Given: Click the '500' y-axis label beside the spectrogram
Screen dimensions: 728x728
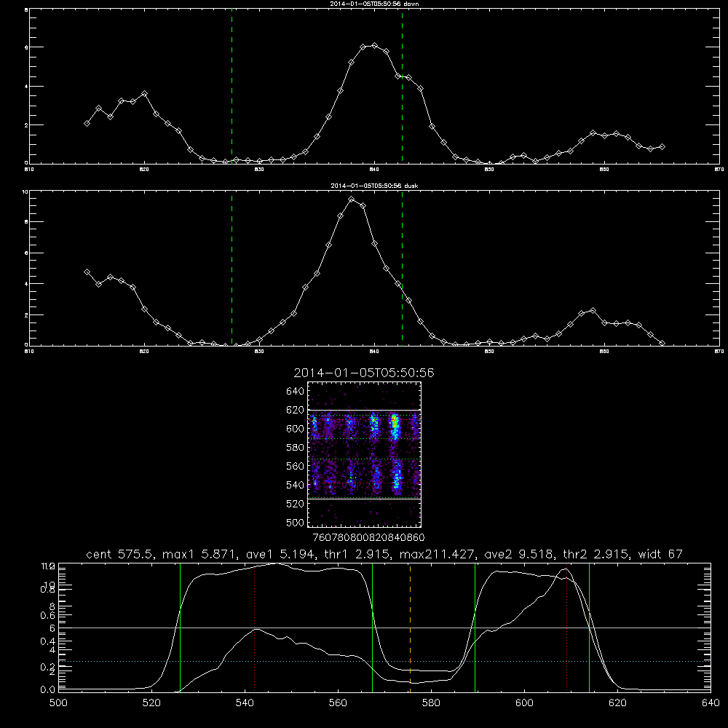Looking at the screenshot, I should pyautogui.click(x=296, y=522).
